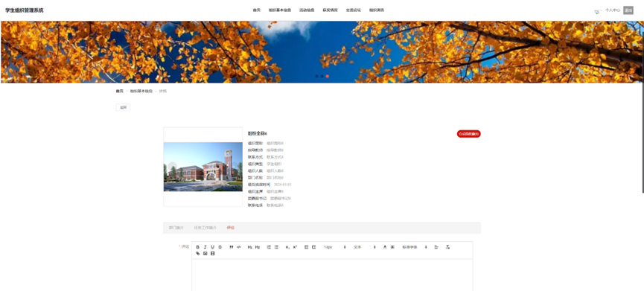Insert a blockquote in the editor
The image size is (644, 291).
pos(232,247)
